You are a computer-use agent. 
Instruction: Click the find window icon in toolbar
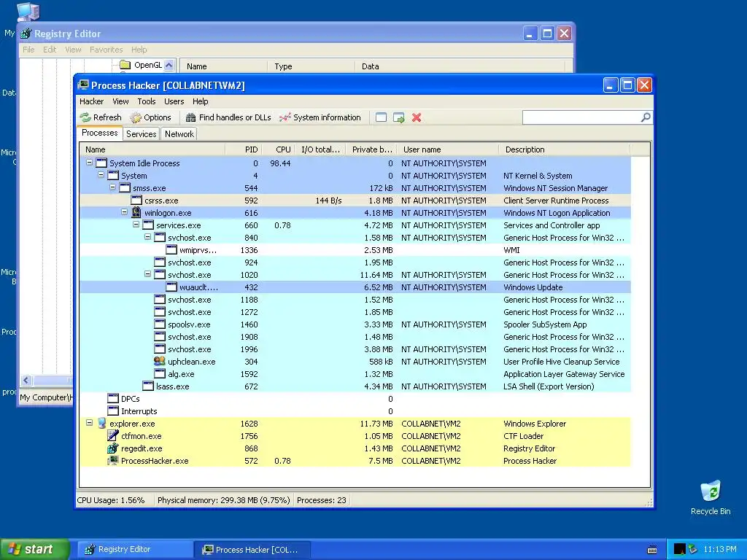click(381, 117)
